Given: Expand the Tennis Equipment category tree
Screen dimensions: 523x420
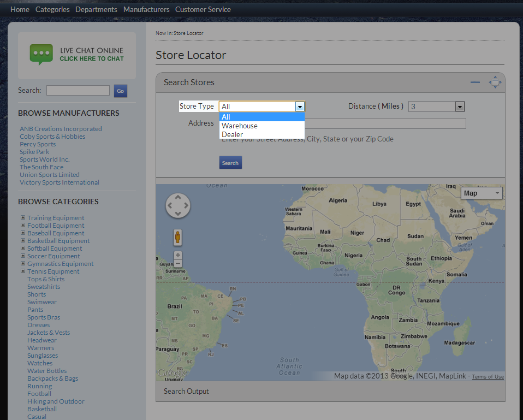Looking at the screenshot, I should tap(23, 271).
